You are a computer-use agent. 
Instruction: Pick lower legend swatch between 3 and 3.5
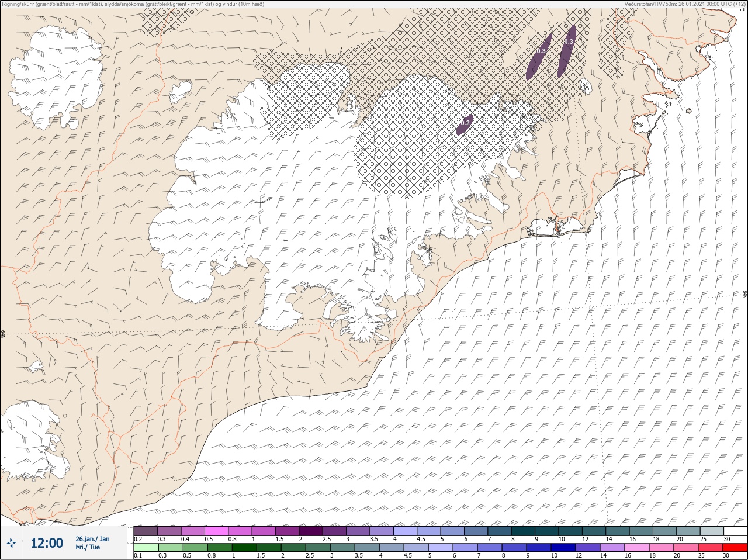342,548
